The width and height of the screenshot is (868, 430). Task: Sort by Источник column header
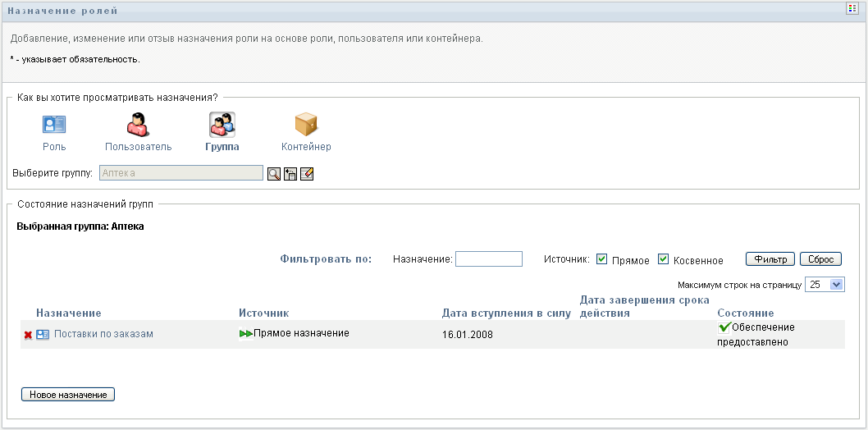pyautogui.click(x=264, y=313)
